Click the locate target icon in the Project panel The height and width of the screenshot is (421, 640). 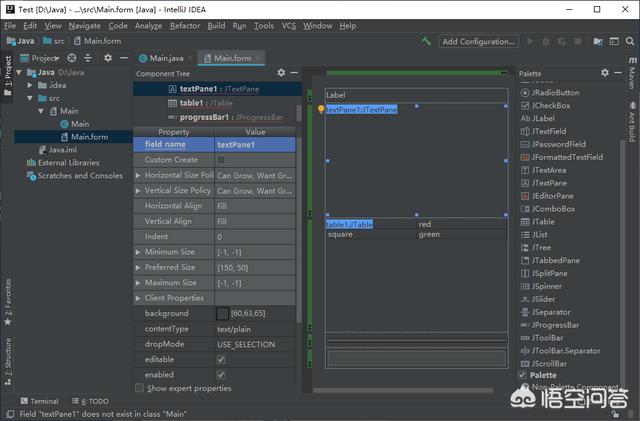coord(72,58)
